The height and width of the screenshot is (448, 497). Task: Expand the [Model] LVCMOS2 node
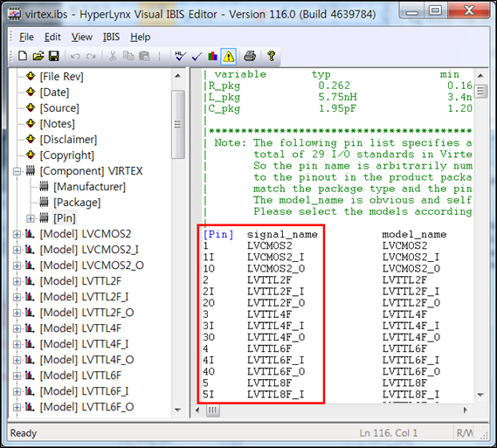click(17, 234)
